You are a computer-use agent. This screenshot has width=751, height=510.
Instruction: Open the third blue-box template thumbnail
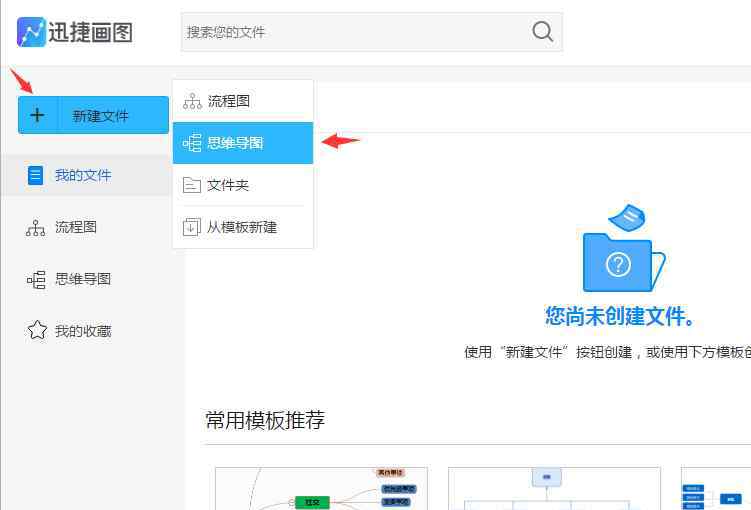(x=716, y=488)
